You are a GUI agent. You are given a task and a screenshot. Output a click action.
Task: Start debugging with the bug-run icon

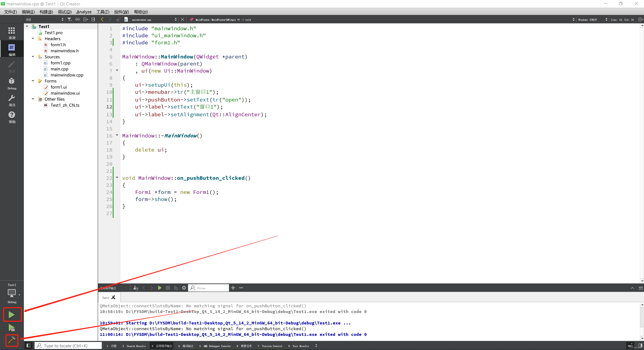12,328
